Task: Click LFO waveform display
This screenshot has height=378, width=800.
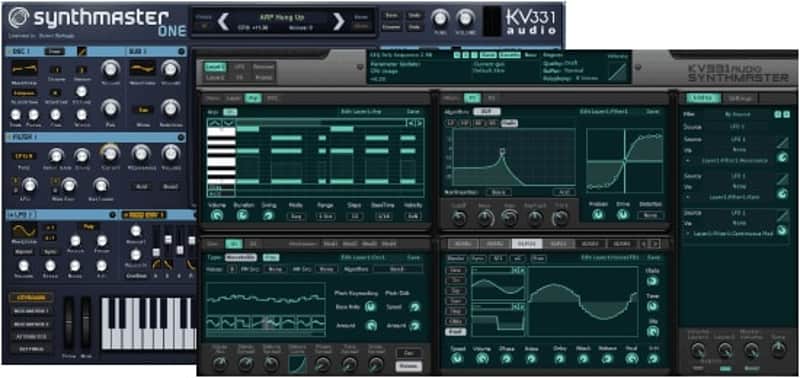Action: click(583, 303)
